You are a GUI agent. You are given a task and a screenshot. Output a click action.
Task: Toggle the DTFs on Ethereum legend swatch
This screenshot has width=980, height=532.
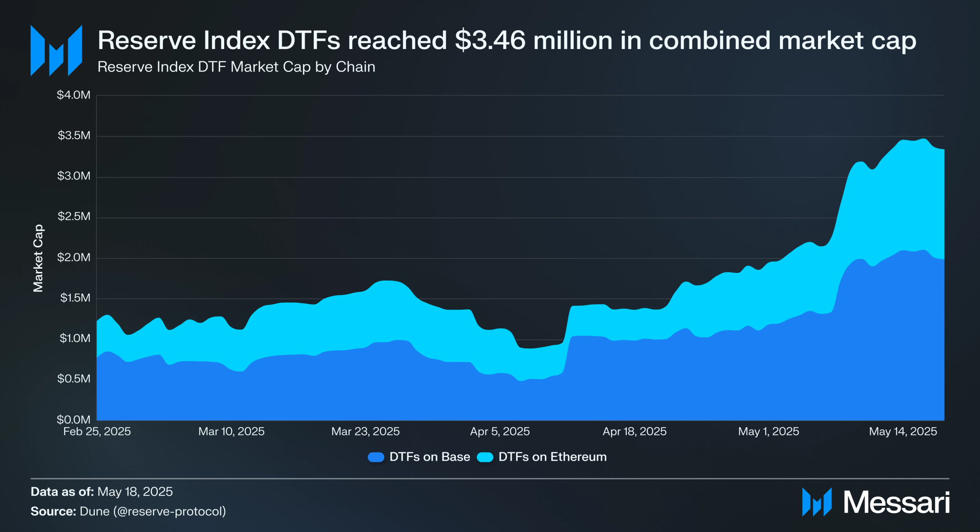pyautogui.click(x=485, y=457)
